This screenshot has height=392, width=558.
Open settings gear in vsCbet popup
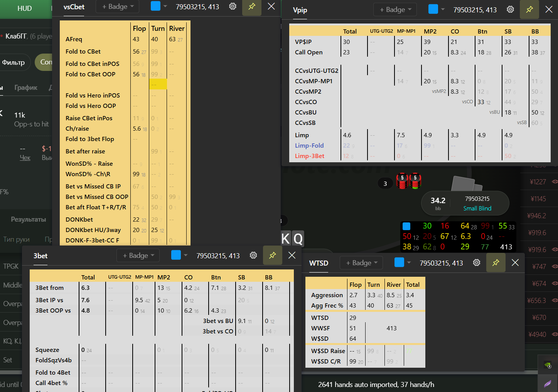(x=233, y=7)
